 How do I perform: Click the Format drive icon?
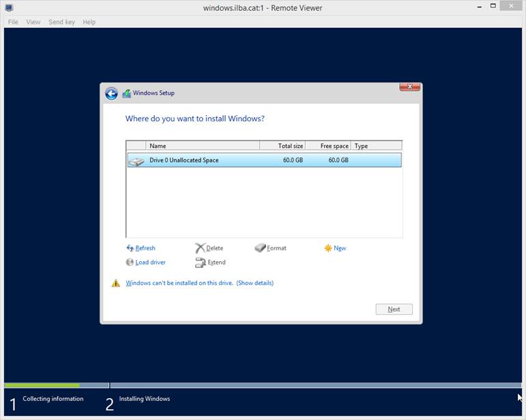260,247
